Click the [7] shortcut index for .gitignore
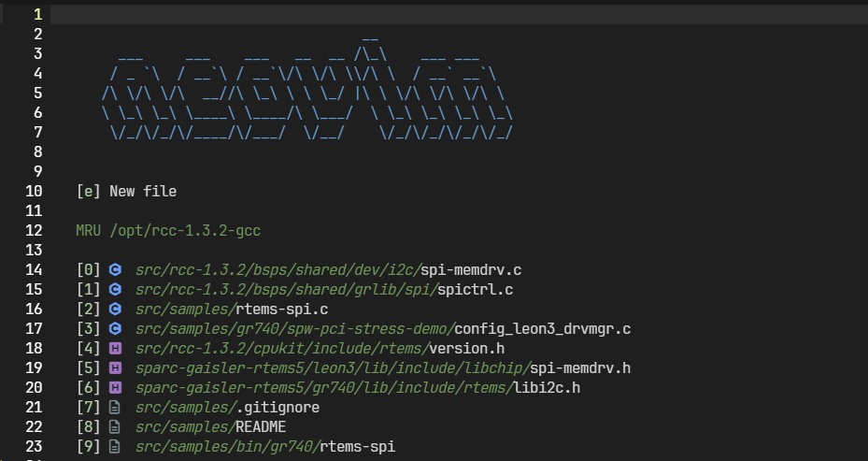This screenshot has height=461, width=868. [x=87, y=408]
